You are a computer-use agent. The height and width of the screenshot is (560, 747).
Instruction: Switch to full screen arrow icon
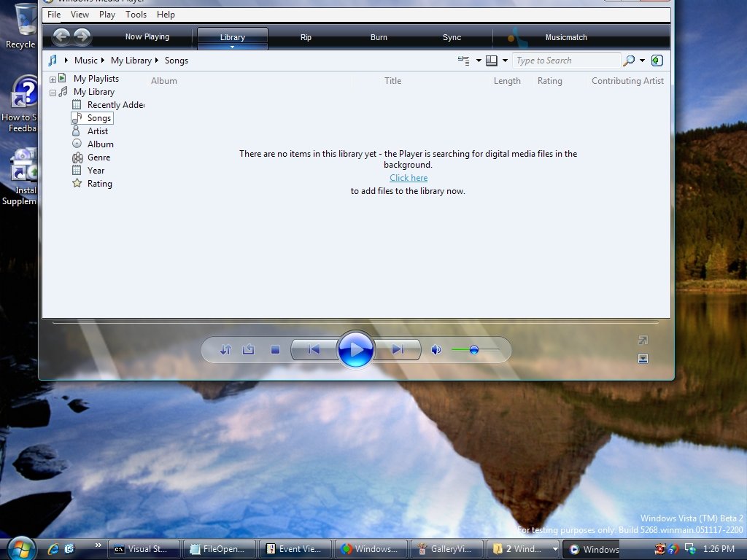(643, 340)
